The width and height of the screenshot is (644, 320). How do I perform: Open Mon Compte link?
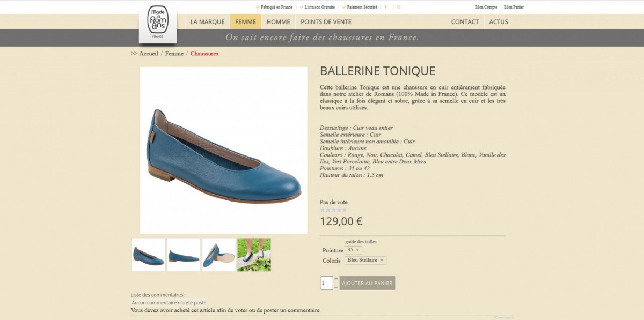coord(486,7)
